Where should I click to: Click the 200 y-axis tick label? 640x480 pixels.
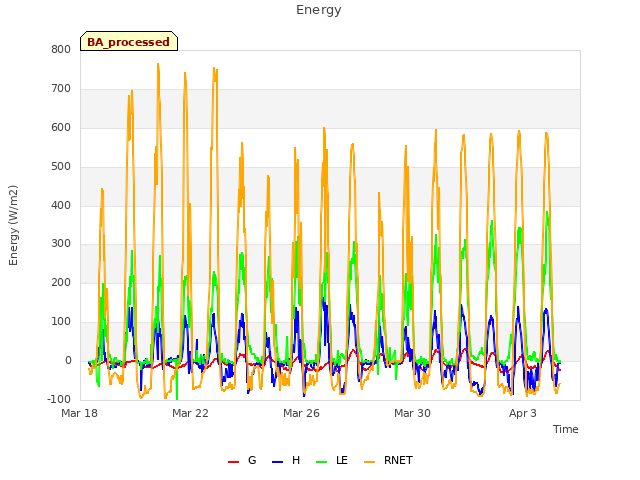[61, 282]
